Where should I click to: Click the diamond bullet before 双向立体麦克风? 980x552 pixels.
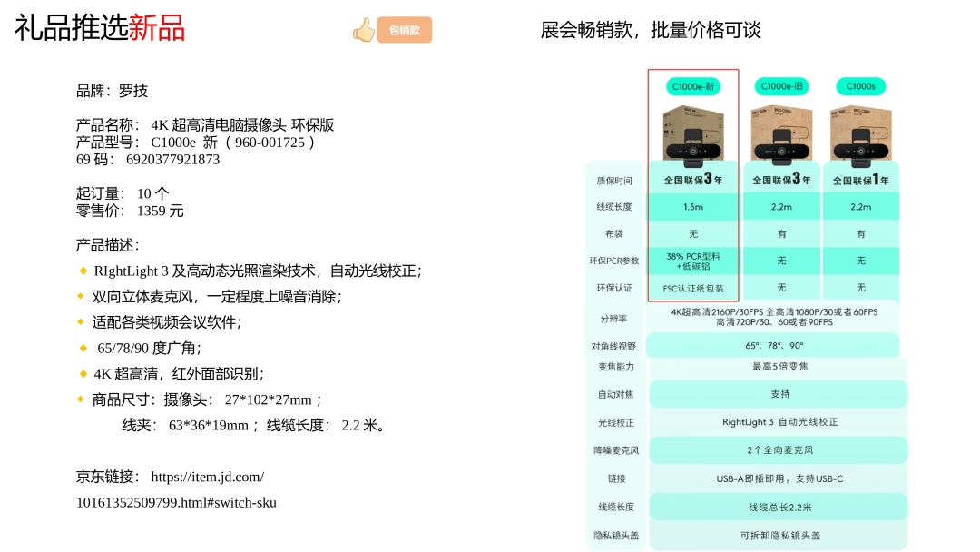[x=82, y=296]
